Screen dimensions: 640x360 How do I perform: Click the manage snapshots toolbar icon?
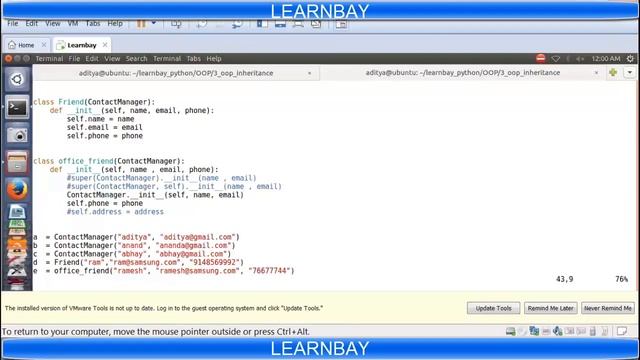point(237,24)
